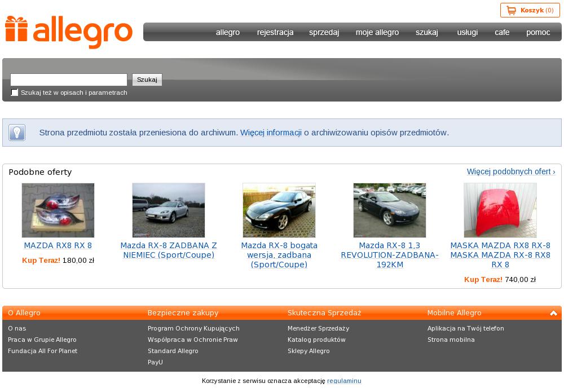Visit Fundacja All For Planet link

[x=42, y=351]
